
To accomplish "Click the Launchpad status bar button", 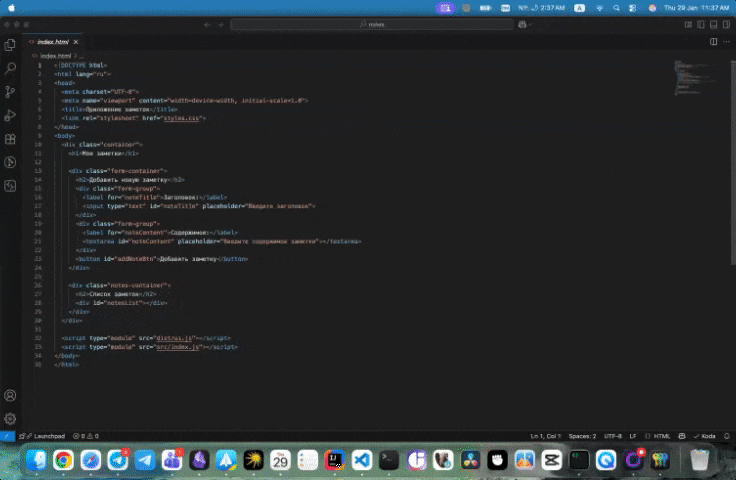I will (x=46, y=436).
